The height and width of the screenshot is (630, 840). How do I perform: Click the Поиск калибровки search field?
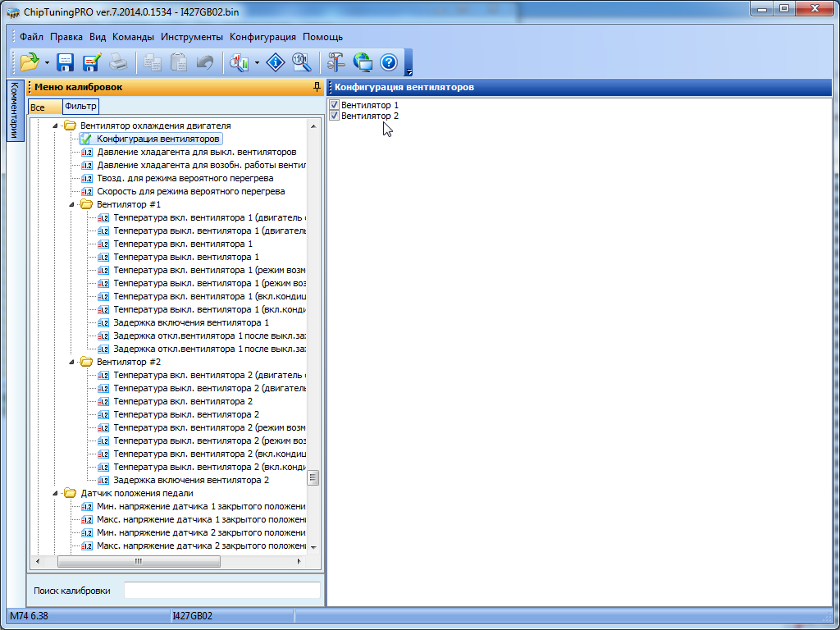tap(221, 591)
